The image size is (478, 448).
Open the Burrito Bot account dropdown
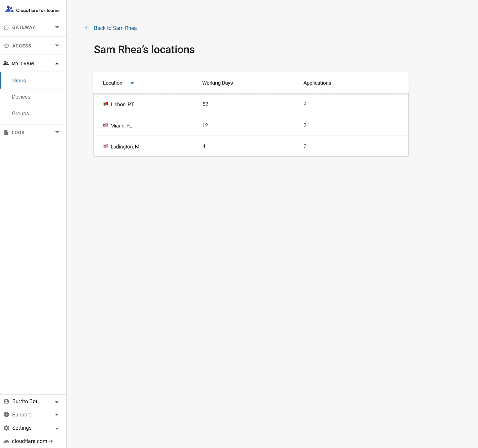(x=57, y=402)
